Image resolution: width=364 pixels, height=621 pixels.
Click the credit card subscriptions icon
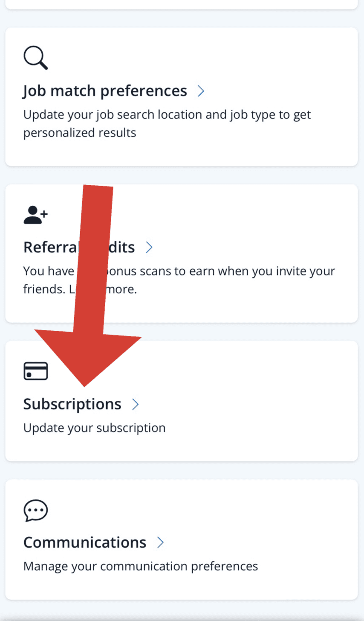click(x=35, y=371)
